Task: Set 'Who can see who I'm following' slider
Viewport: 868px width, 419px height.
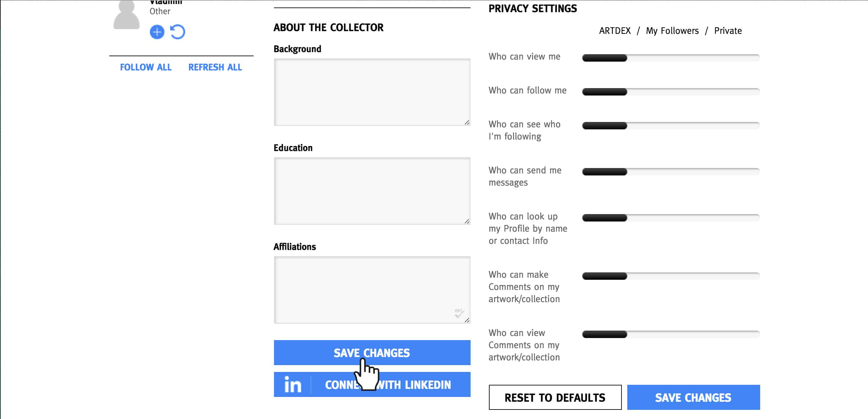Action: click(x=671, y=126)
